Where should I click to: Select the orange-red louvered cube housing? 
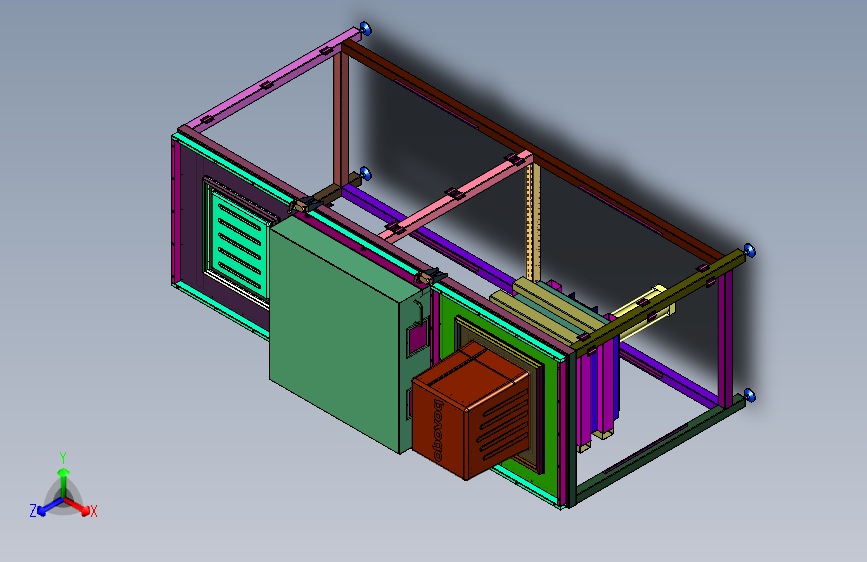point(472,412)
